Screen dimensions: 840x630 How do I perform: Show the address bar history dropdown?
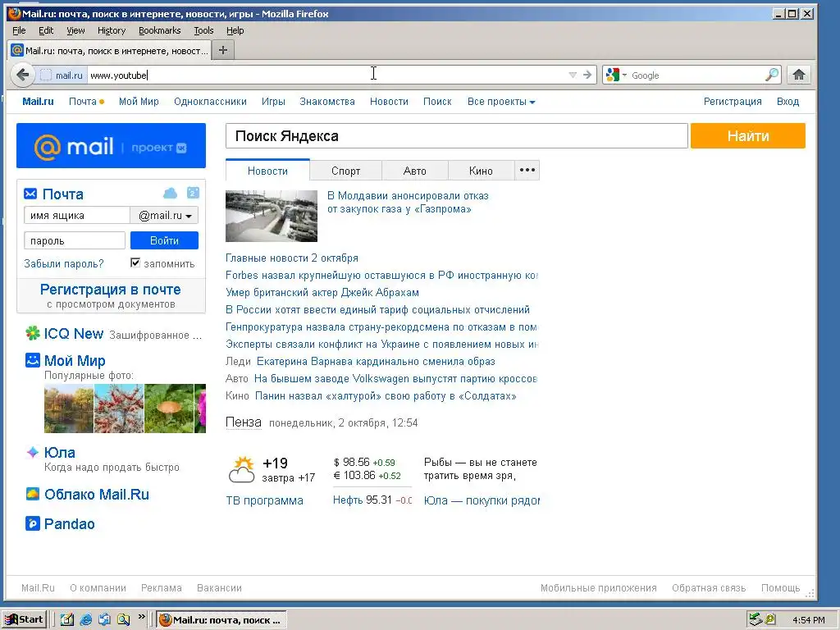[572, 75]
